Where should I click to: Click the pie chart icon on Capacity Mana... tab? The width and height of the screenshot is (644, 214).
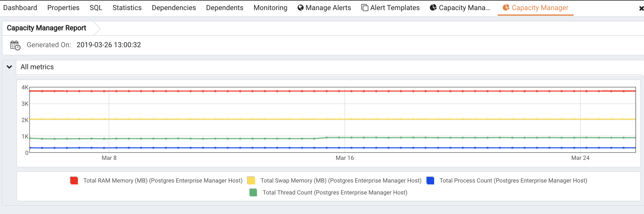pyautogui.click(x=433, y=8)
